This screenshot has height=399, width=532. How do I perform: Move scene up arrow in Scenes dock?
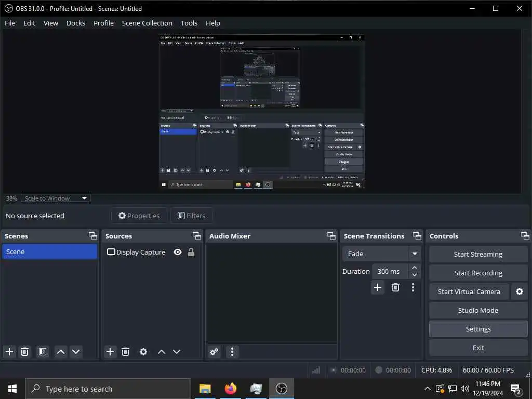[x=61, y=352]
